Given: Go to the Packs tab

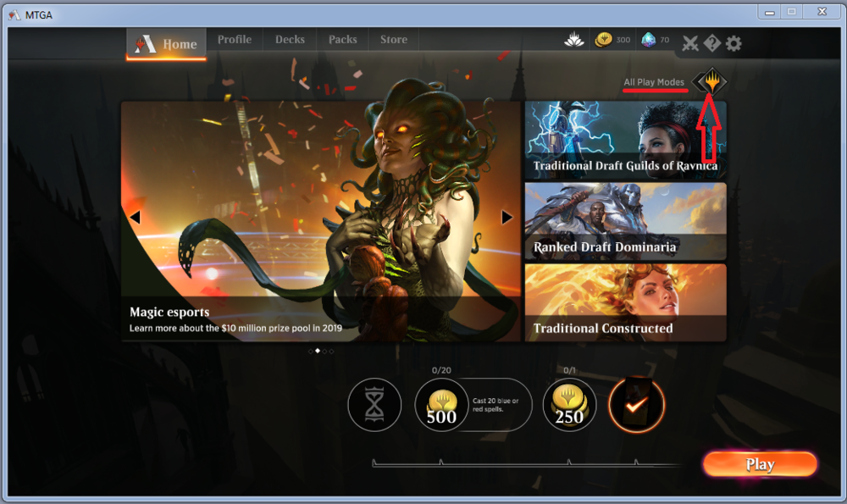Looking at the screenshot, I should pos(342,40).
